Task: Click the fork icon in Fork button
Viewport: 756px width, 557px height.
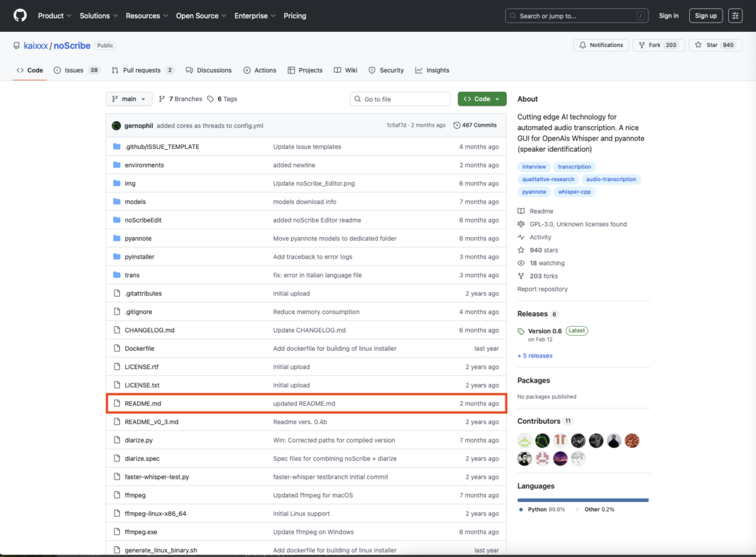Action: pos(642,45)
